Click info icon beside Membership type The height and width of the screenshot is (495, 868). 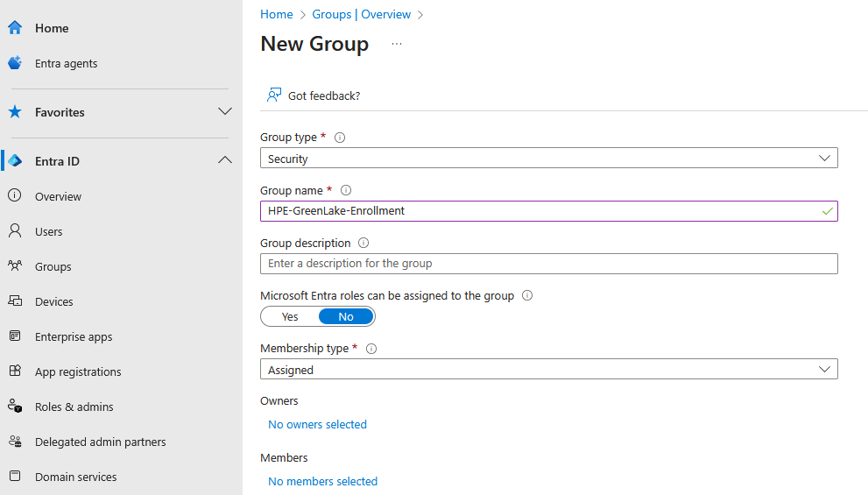pyautogui.click(x=371, y=348)
